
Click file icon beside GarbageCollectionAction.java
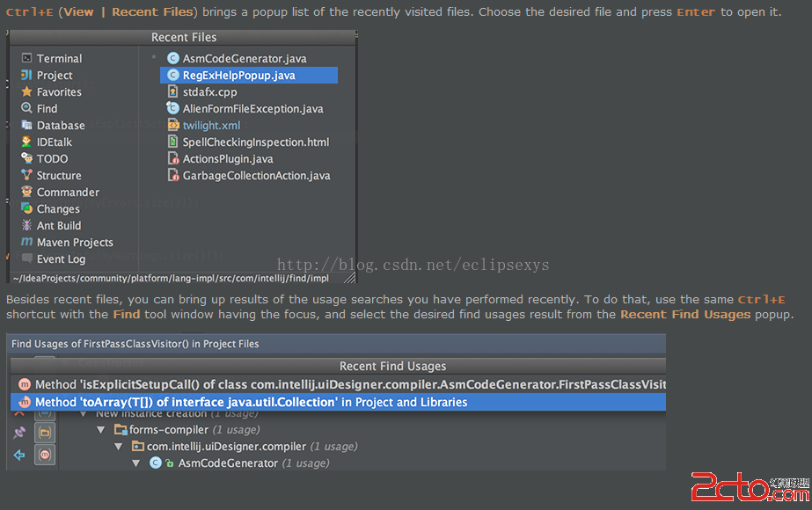pyautogui.click(x=173, y=175)
